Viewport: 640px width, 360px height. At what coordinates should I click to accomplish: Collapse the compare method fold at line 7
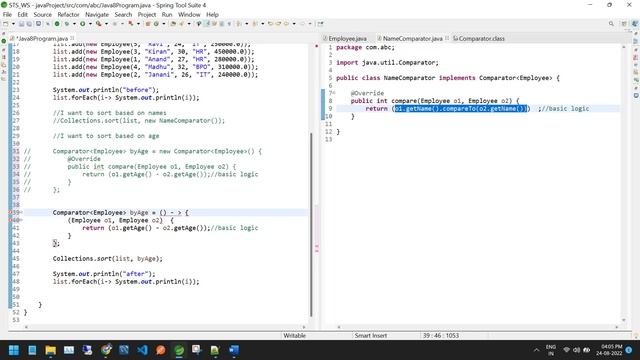pos(333,93)
